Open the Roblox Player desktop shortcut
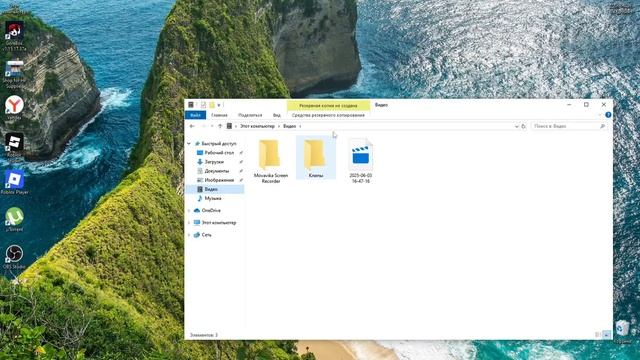 click(14, 183)
